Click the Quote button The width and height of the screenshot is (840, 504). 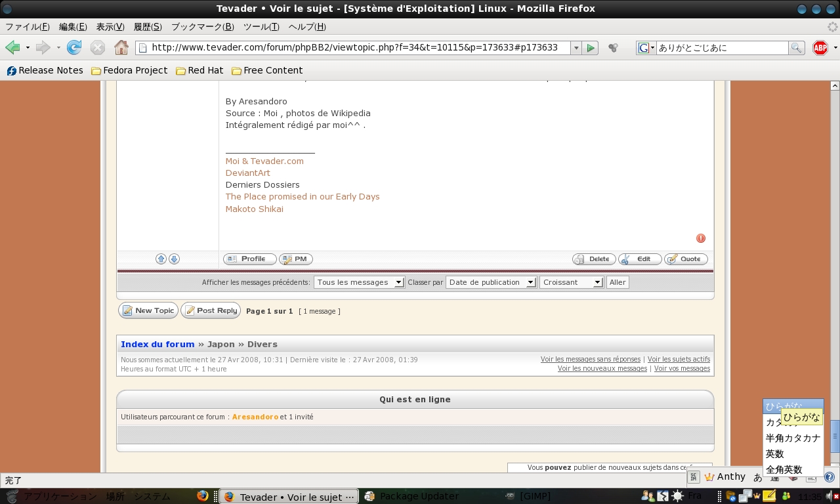pyautogui.click(x=686, y=259)
